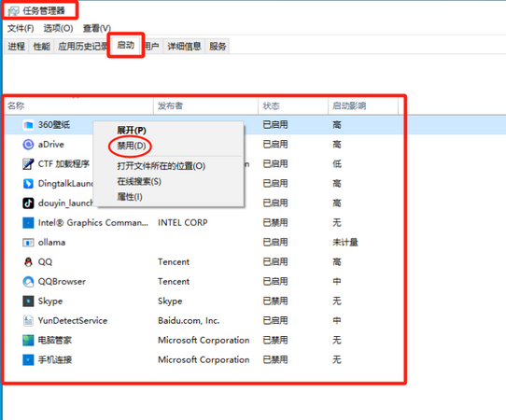Select the QQBrowser icon
Screen dimensions: 506x420
click(x=28, y=282)
